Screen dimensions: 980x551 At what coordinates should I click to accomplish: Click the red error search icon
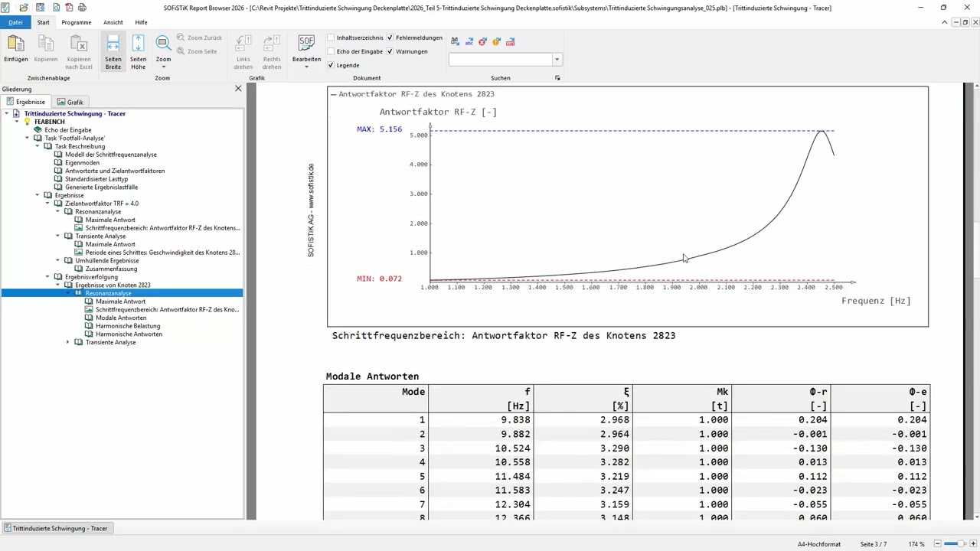point(482,41)
